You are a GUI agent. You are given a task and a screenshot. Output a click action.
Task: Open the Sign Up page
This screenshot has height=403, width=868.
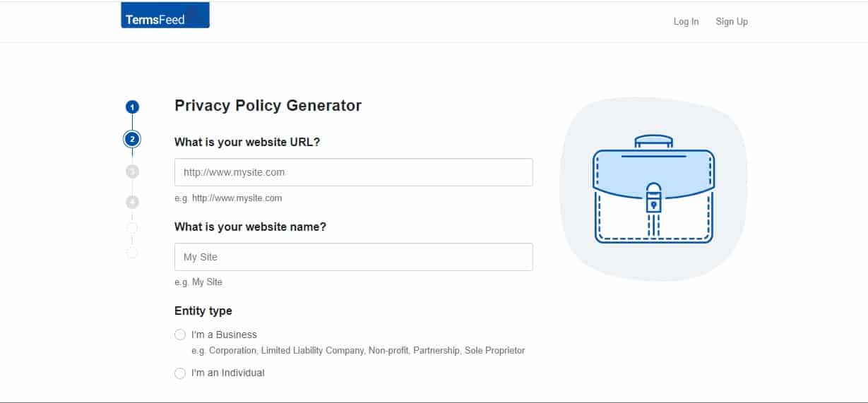pos(732,22)
